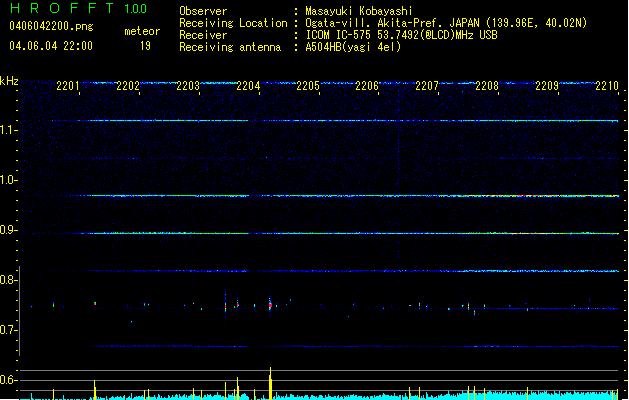This screenshot has width=629, height=400.
Task: Click the meteor count value 19
Action: (145, 46)
